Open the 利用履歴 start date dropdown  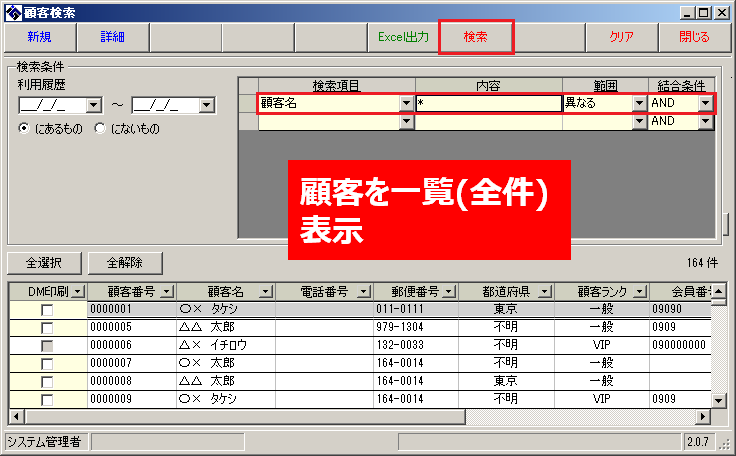tap(94, 104)
